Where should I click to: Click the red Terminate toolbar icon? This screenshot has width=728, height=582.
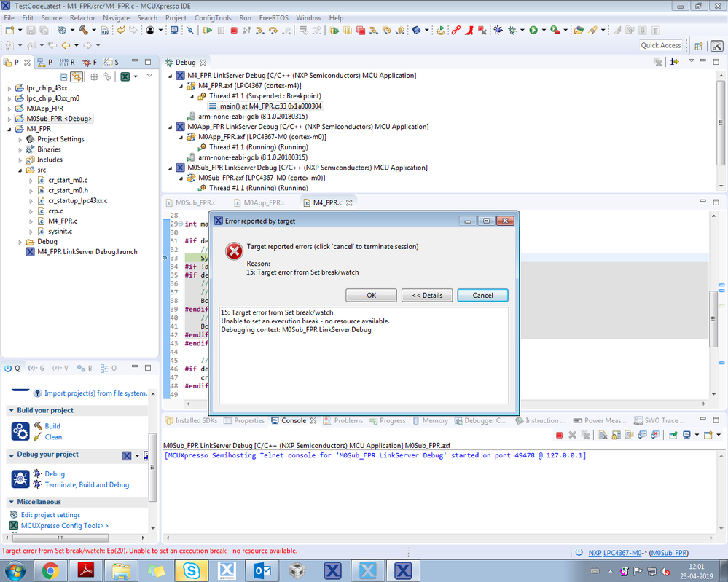(x=234, y=30)
